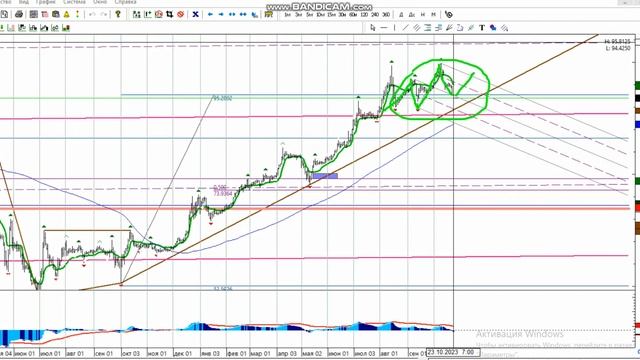The image size is (640, 360).
Task: Click the briefcase portfolio icon
Action: click(56, 15)
